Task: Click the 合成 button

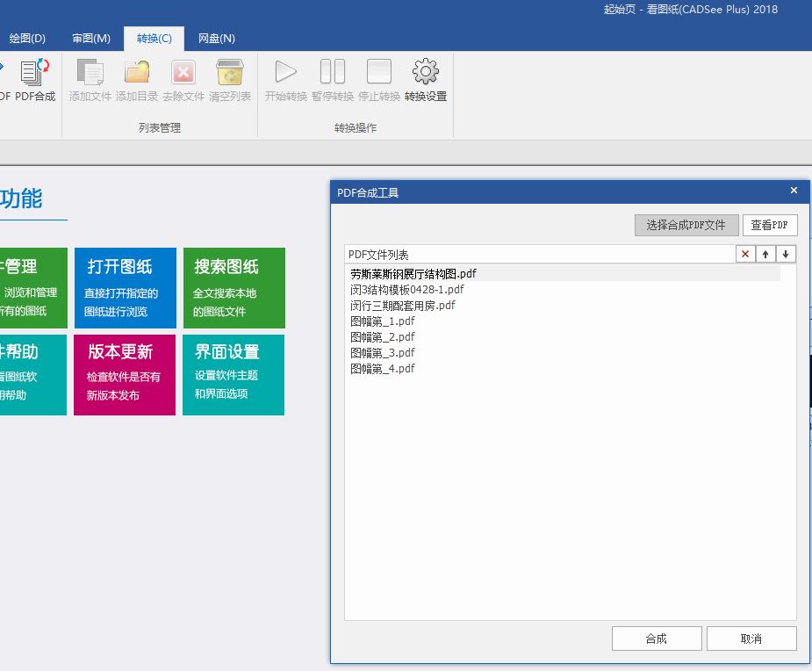Action: [x=656, y=639]
